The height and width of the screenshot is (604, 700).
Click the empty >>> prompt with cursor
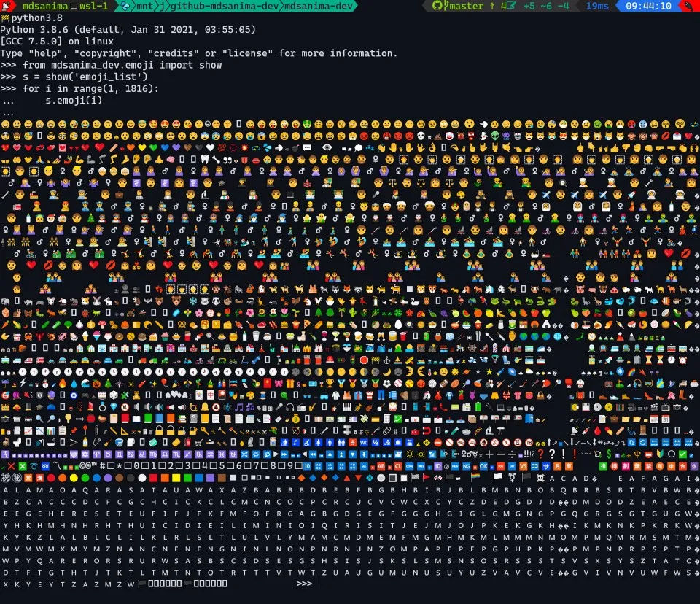pos(308,584)
